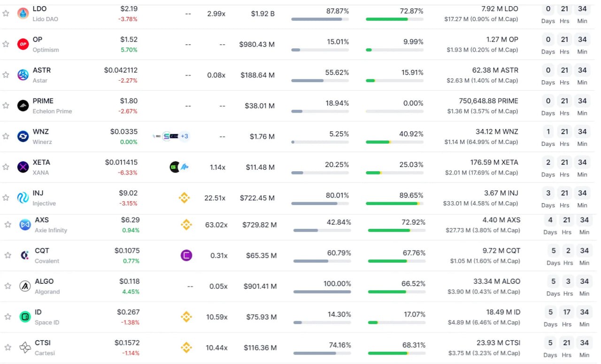Star the INJ Injective row

coord(6,198)
